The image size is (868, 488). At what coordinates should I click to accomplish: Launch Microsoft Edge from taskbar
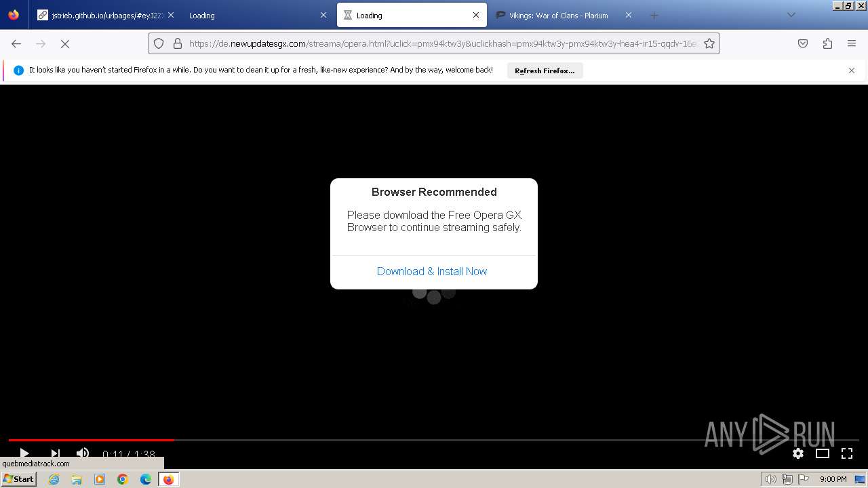146,479
